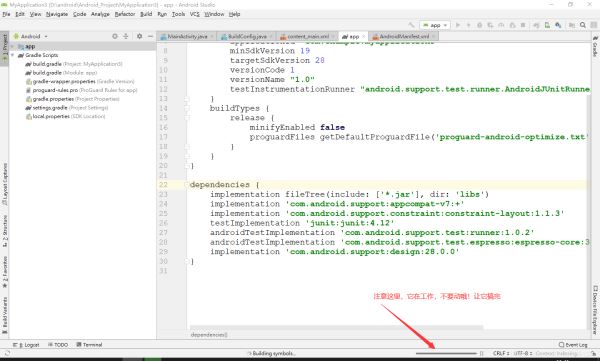Open the File menu
This screenshot has height=361, width=600.
(6, 14)
